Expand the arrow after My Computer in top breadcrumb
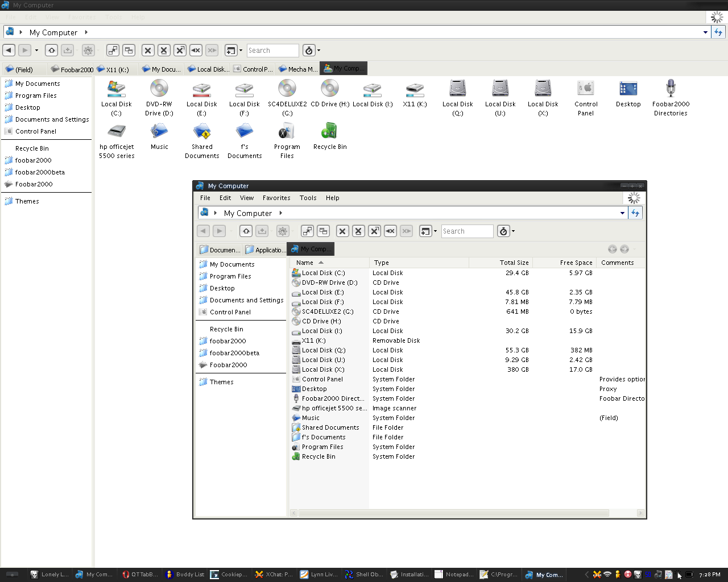 click(x=86, y=32)
